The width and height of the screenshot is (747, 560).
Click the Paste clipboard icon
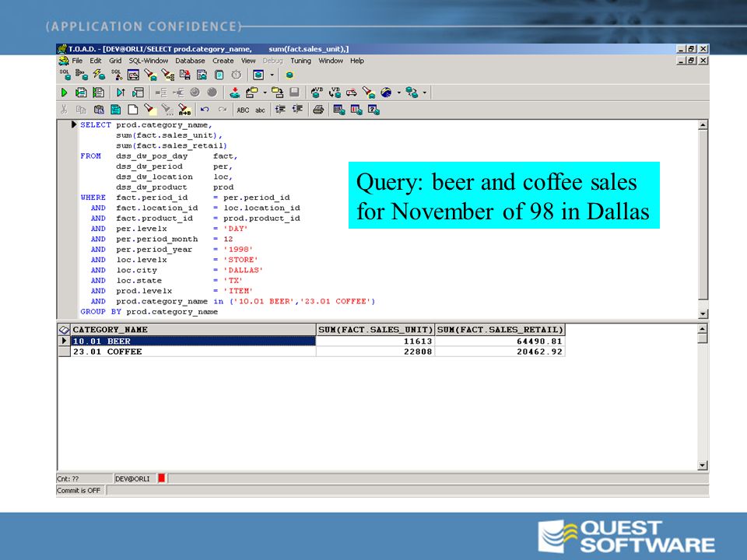click(x=99, y=110)
